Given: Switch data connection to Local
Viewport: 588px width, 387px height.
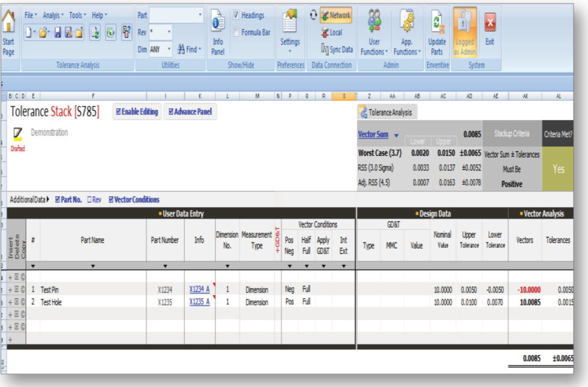Looking at the screenshot, I should click(x=332, y=32).
